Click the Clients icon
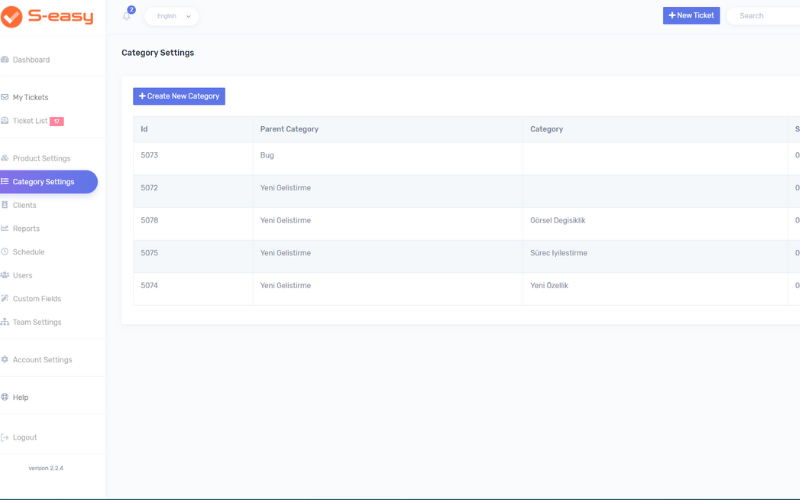The height and width of the screenshot is (500, 800). 5,205
